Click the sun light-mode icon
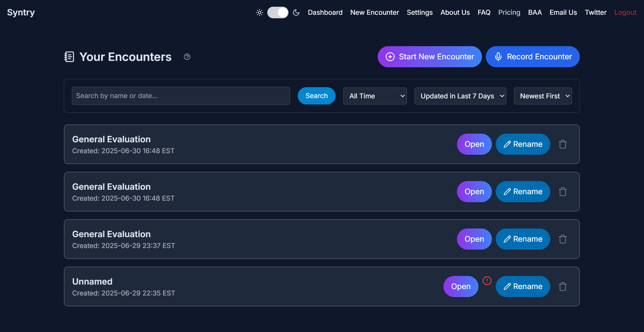 click(x=260, y=12)
